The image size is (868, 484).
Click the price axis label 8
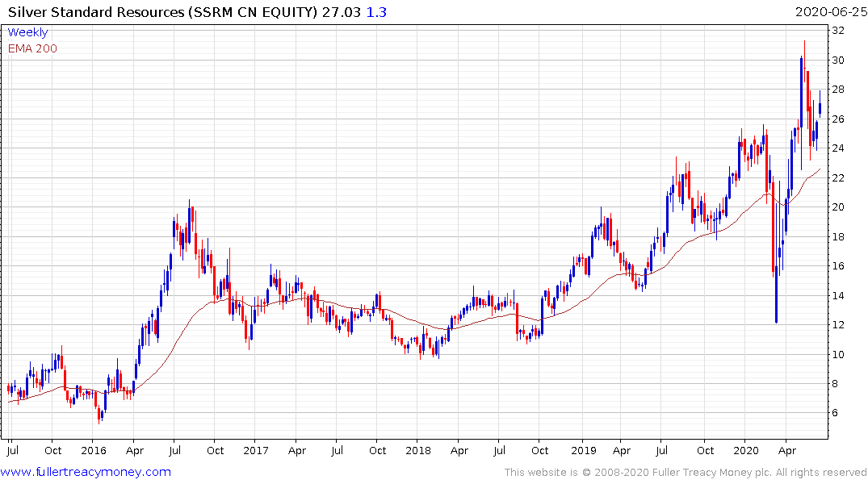(836, 384)
